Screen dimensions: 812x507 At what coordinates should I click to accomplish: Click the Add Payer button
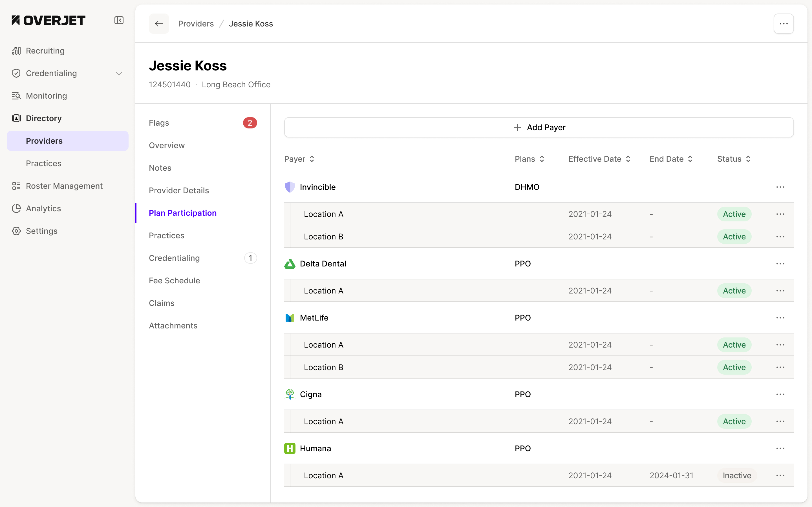(539, 127)
